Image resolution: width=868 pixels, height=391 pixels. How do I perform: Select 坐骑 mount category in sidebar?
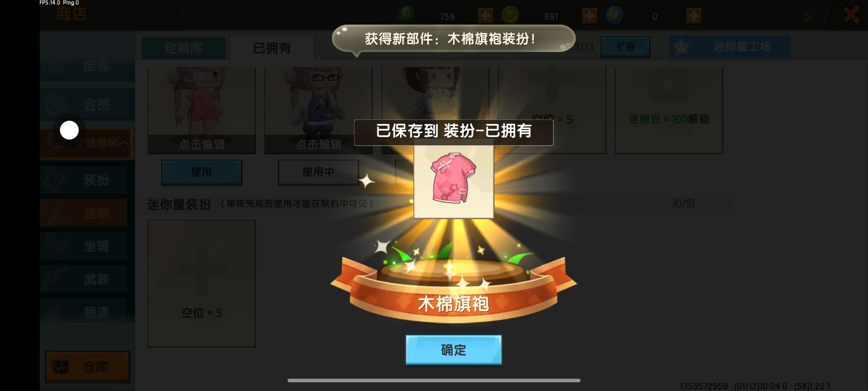(84, 246)
